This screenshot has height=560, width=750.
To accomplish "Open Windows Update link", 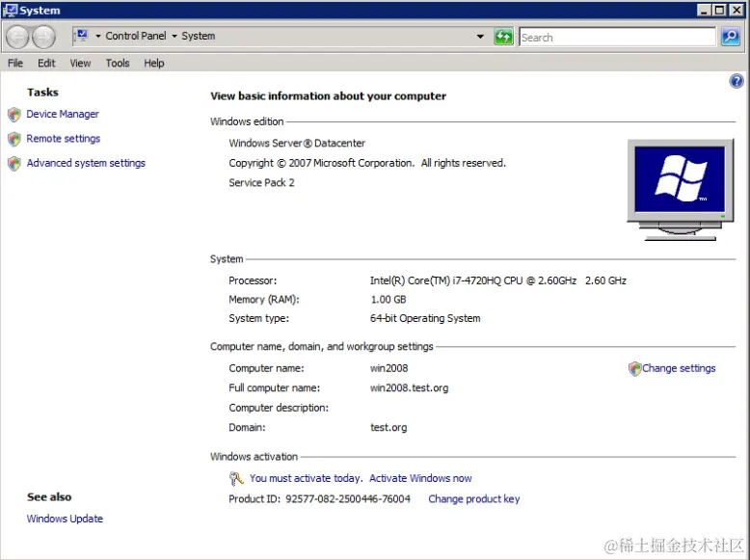I will tap(65, 519).
